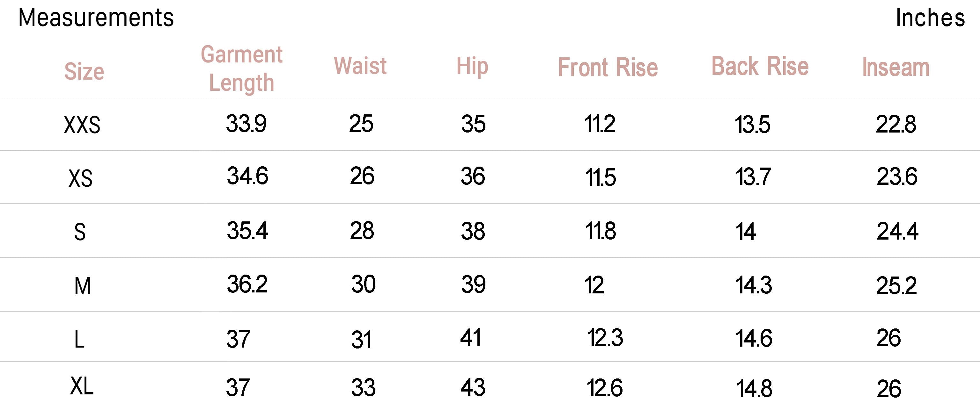Select waist value 28 for size S
The height and width of the screenshot is (410, 980).
pos(362,231)
